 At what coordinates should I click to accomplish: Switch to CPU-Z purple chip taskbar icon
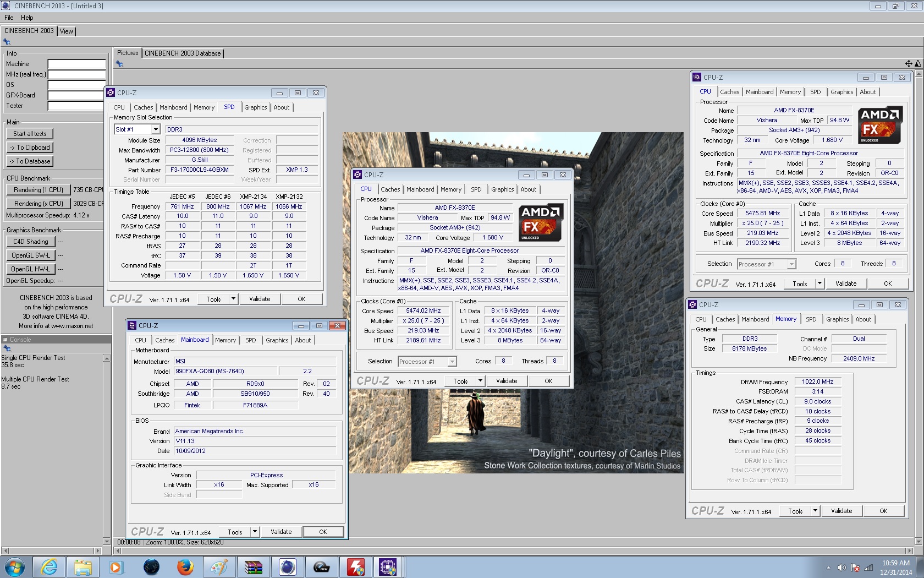pos(388,566)
